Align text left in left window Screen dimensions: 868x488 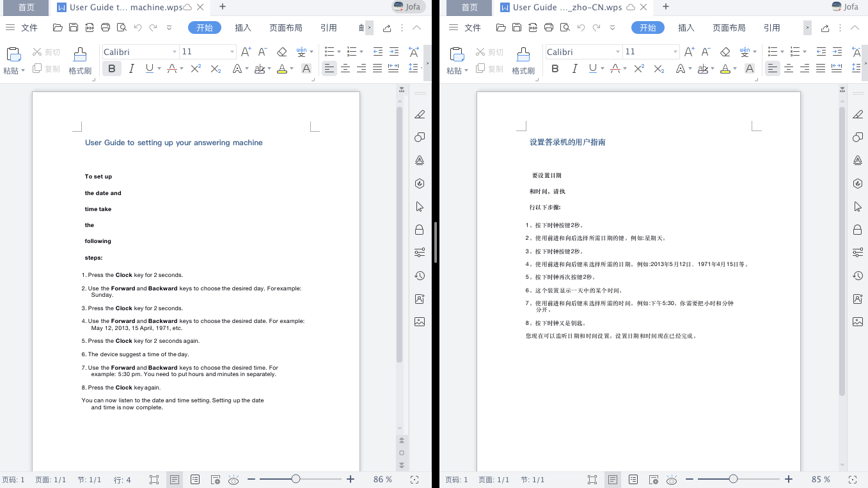click(329, 68)
